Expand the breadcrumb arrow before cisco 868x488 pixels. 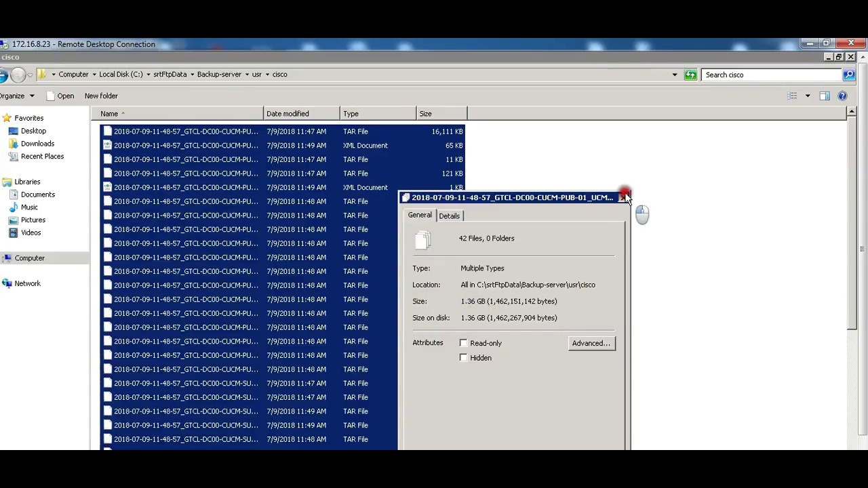click(x=267, y=75)
